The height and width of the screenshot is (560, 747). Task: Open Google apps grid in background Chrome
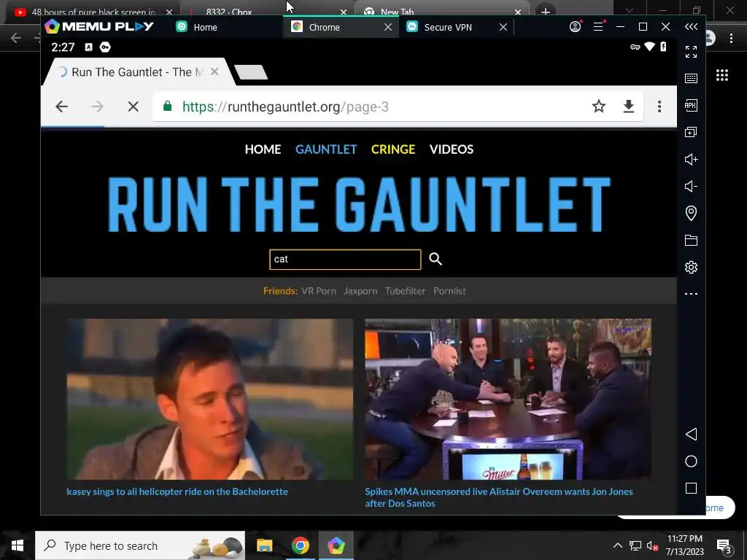click(722, 75)
